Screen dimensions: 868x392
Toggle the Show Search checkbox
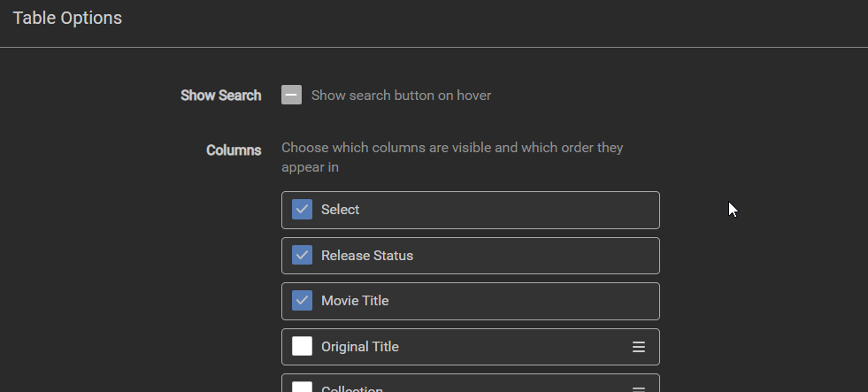coord(292,95)
